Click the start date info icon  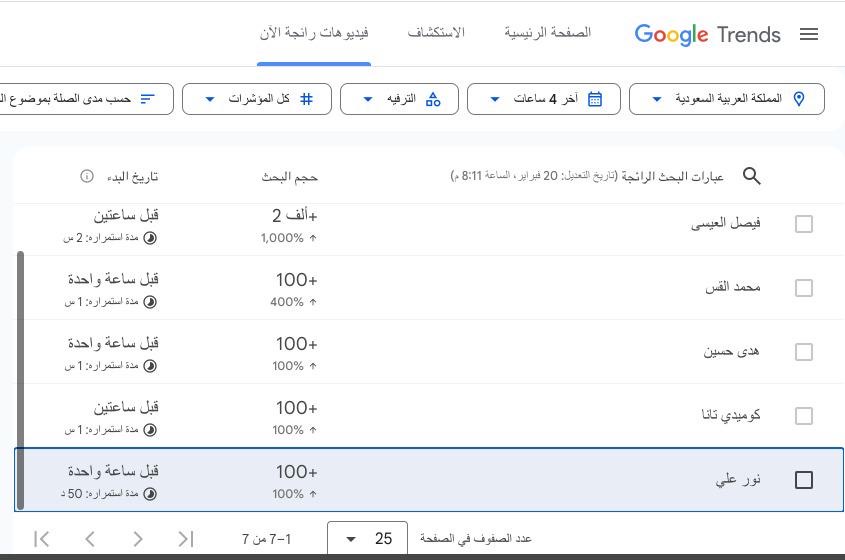87,176
